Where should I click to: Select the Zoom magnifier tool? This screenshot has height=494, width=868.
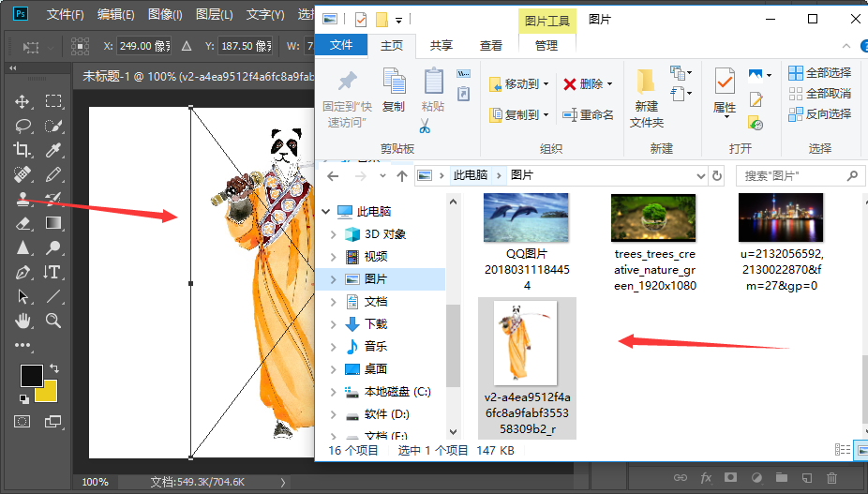(53, 320)
